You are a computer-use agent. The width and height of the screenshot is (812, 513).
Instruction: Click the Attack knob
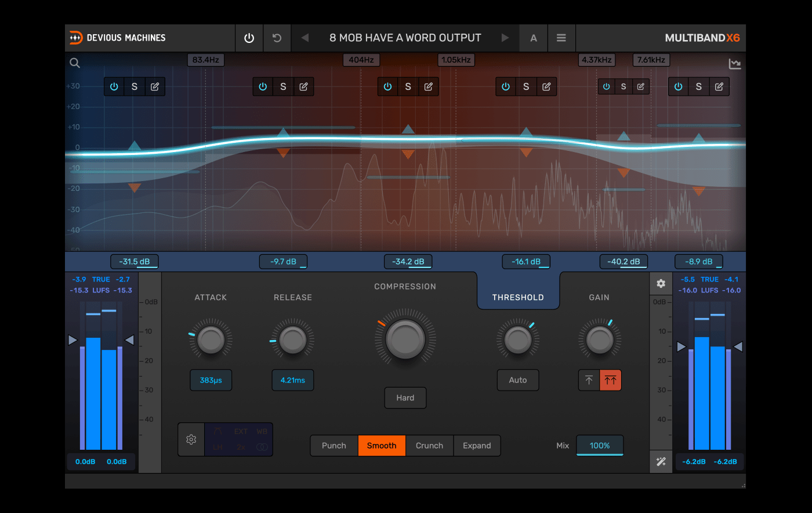click(211, 340)
